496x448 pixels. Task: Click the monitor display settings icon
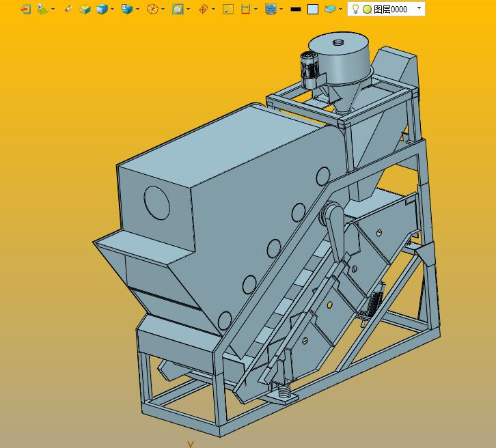pyautogui.click(x=271, y=9)
